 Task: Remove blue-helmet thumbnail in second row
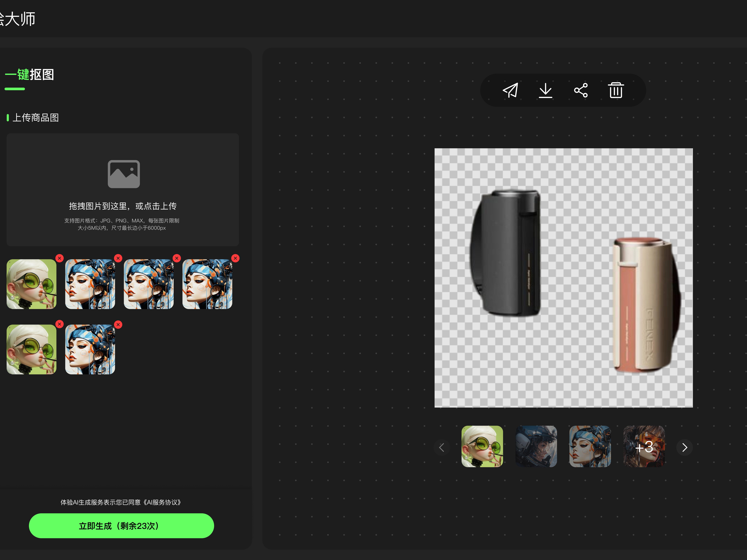click(x=118, y=324)
